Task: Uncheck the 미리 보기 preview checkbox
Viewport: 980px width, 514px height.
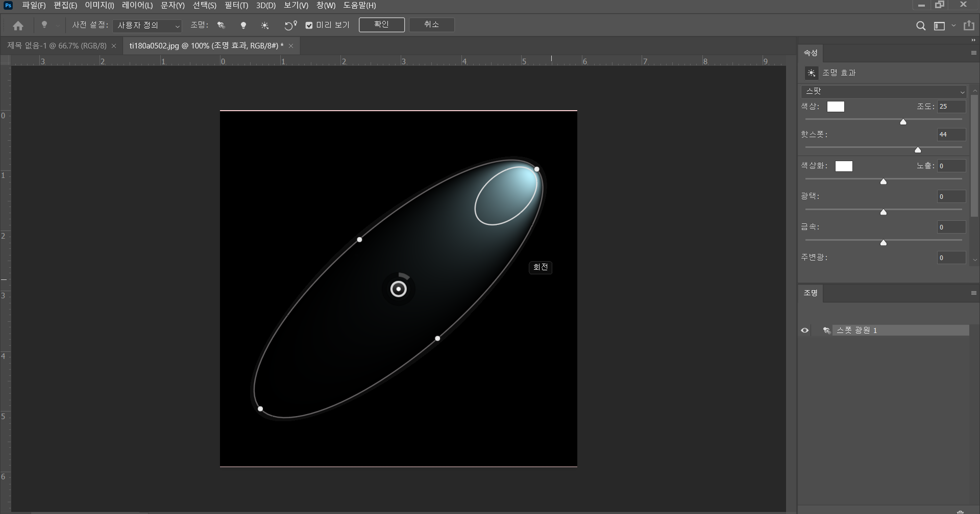Action: tap(309, 25)
